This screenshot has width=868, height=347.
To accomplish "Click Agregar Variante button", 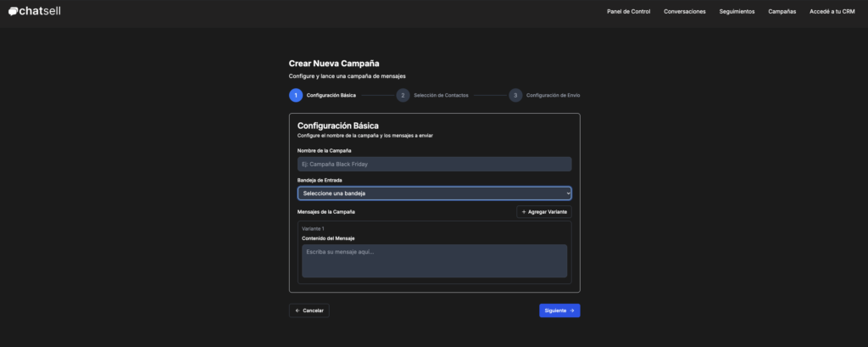I will [x=544, y=212].
